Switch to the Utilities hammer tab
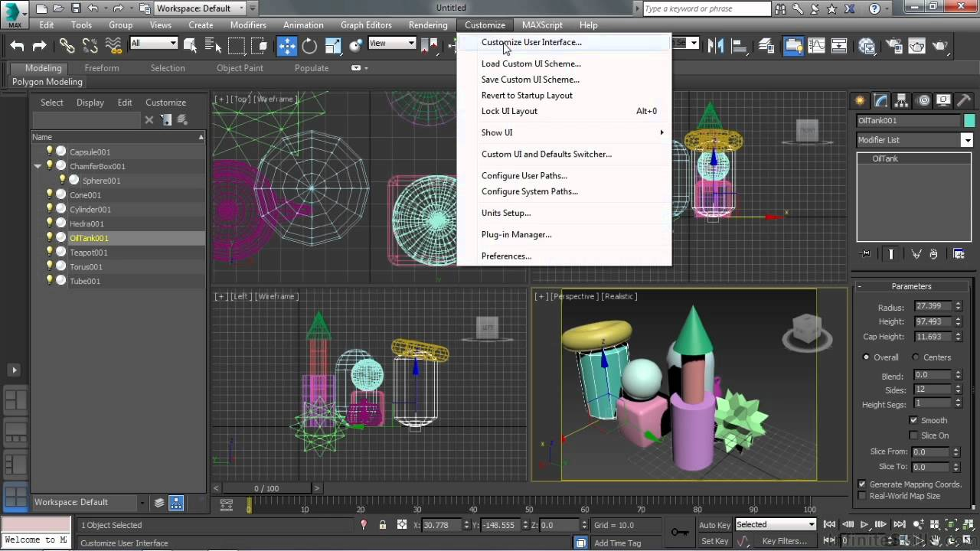 (x=963, y=101)
